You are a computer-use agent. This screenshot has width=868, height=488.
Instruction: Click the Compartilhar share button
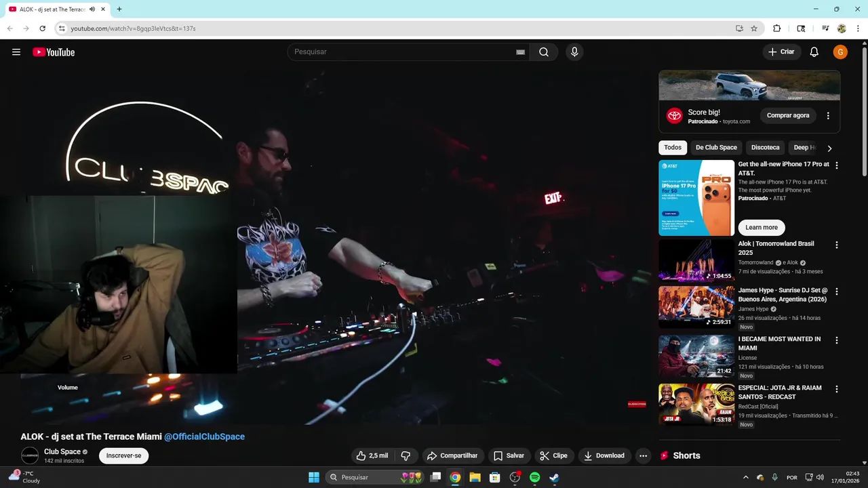pyautogui.click(x=452, y=455)
